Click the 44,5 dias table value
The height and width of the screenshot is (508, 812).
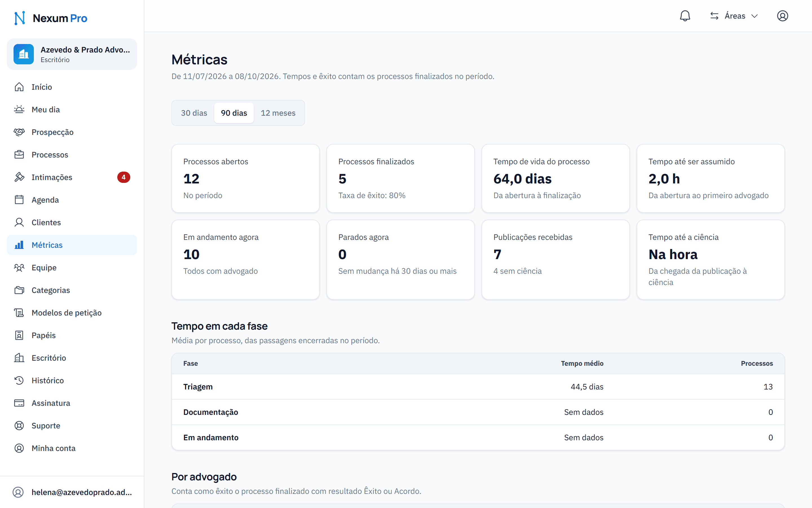[x=587, y=387]
